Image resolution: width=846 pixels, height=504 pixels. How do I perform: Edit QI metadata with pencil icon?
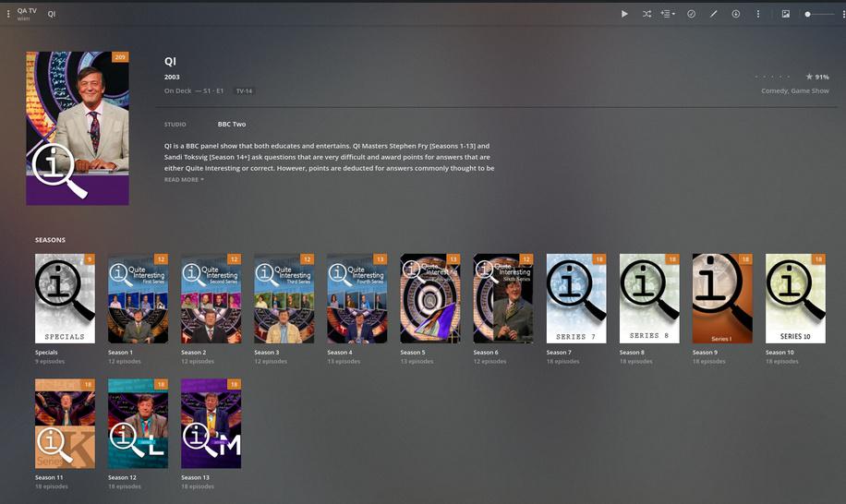713,14
